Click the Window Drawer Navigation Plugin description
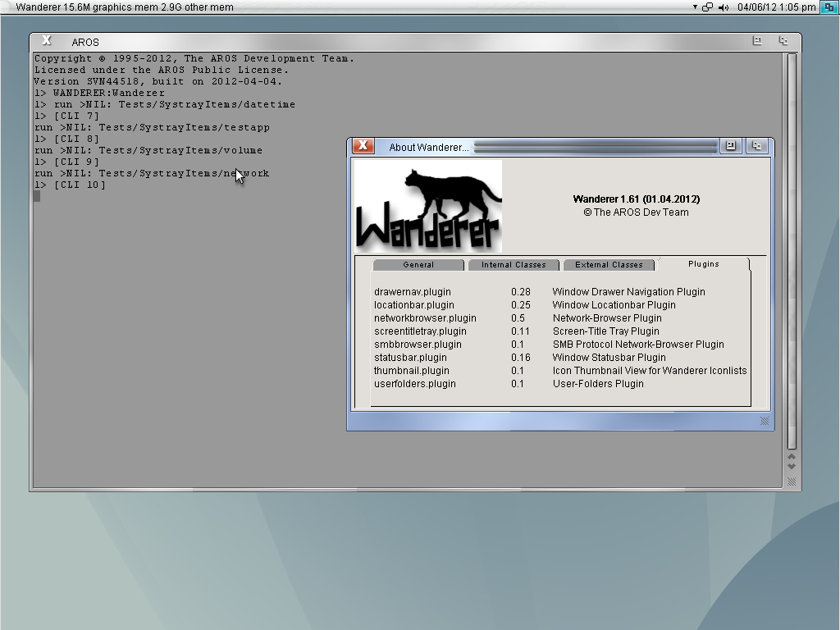 [629, 292]
